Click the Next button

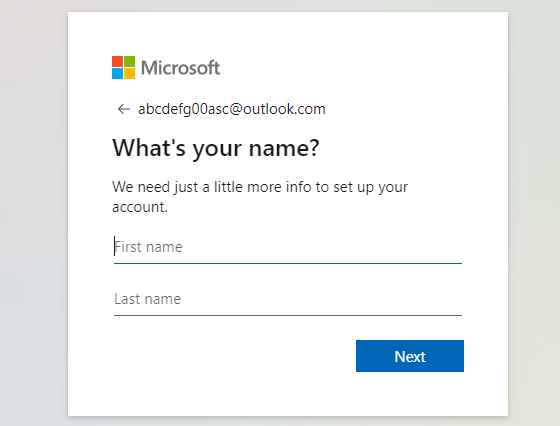pyautogui.click(x=410, y=356)
